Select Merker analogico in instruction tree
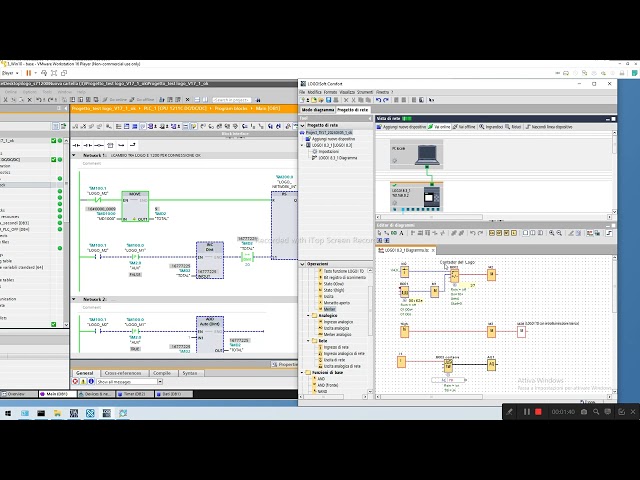 [x=334, y=334]
